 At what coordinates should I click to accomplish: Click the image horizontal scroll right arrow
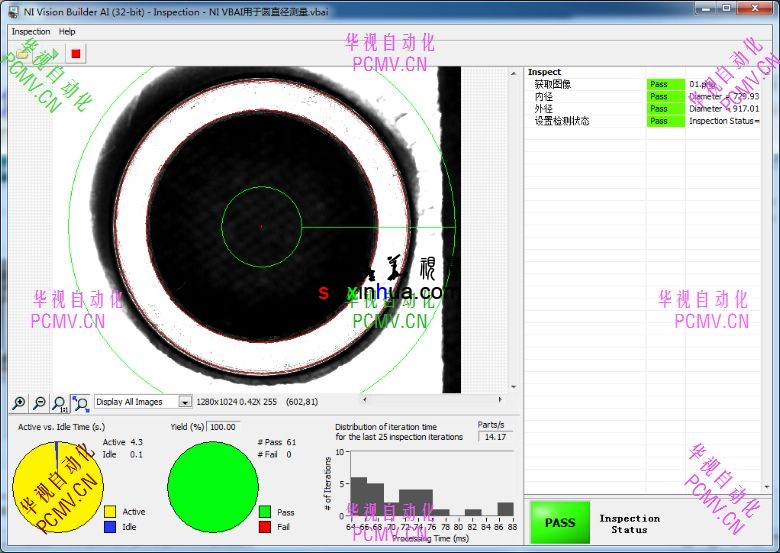click(x=500, y=399)
